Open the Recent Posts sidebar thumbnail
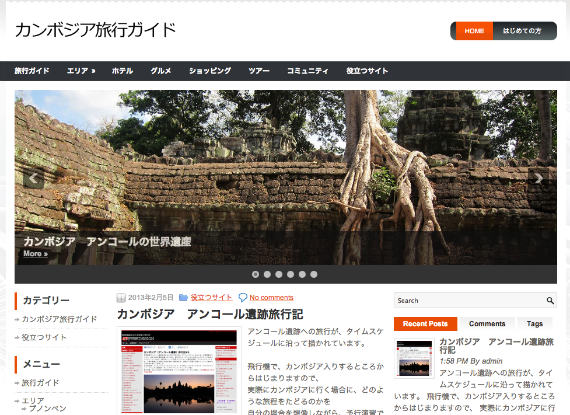 [x=414, y=358]
